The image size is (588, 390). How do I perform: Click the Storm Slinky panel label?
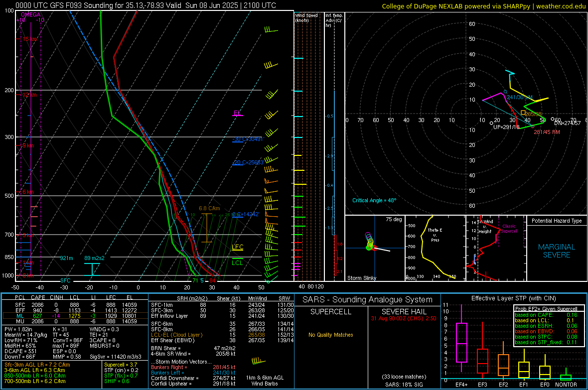coord(361,278)
